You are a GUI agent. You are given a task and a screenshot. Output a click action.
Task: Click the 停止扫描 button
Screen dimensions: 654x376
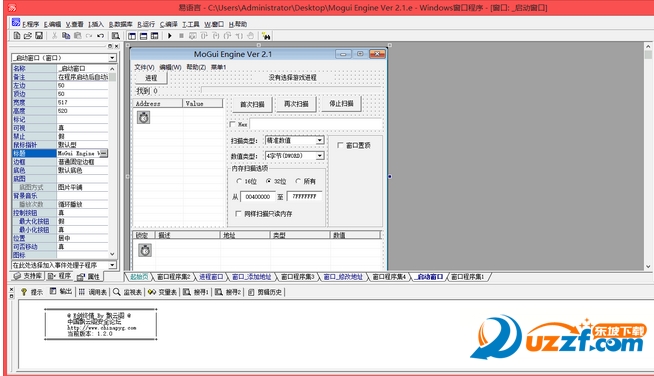point(341,103)
